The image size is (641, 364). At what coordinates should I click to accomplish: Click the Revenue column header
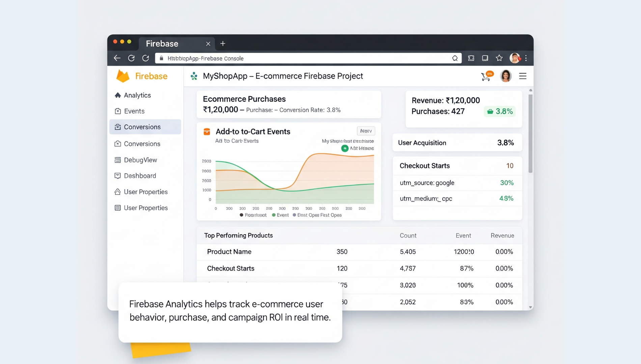tap(502, 236)
